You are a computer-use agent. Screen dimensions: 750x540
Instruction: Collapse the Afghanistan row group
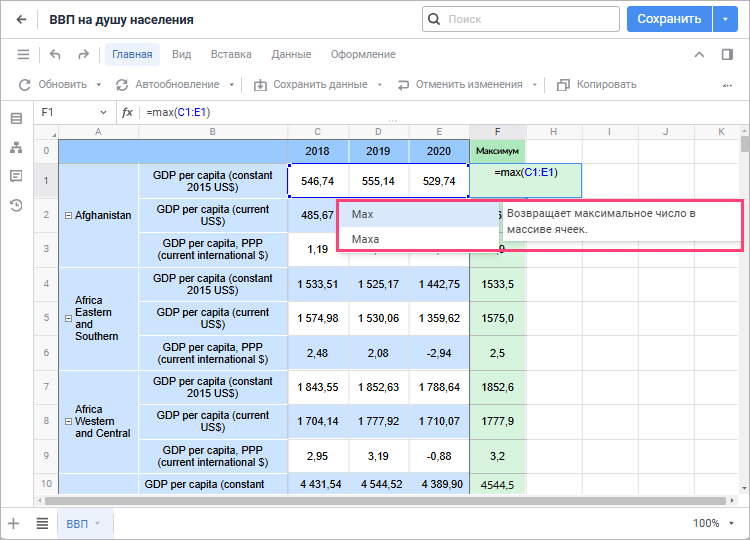(x=68, y=215)
